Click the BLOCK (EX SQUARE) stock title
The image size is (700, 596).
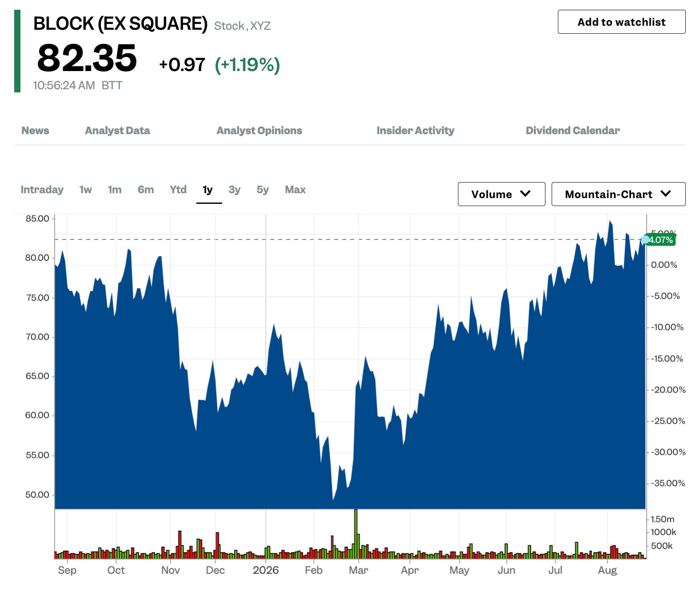click(120, 24)
